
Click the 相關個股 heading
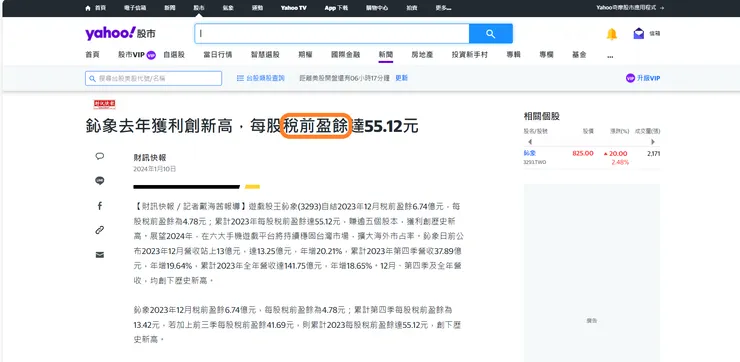(541, 116)
